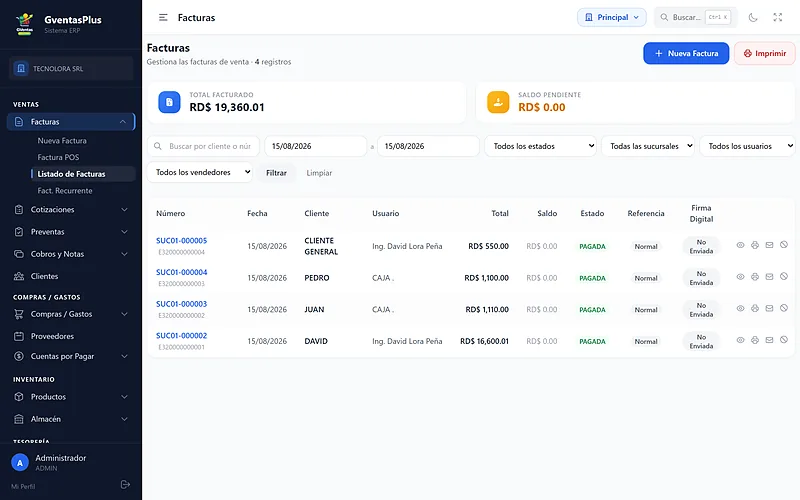800x500 pixels.
Task: Toggle the sidebar hamburger menu icon
Action: point(163,17)
